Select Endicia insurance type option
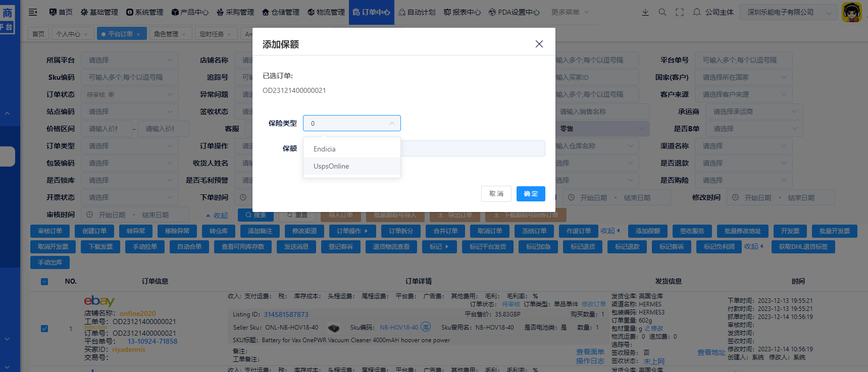This screenshot has height=372, width=868. pos(352,149)
